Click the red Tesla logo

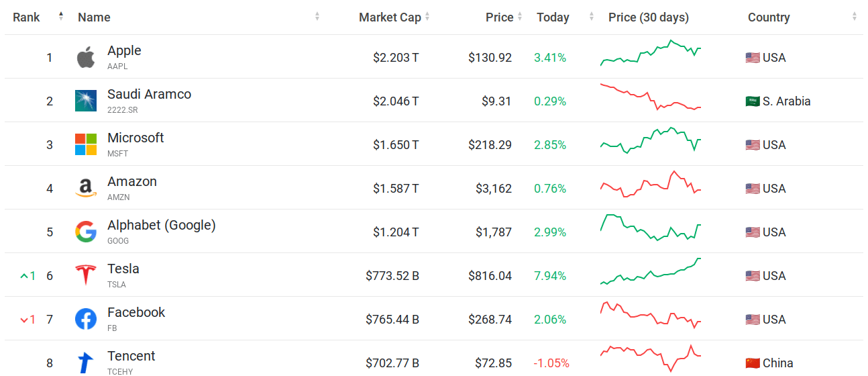(85, 275)
